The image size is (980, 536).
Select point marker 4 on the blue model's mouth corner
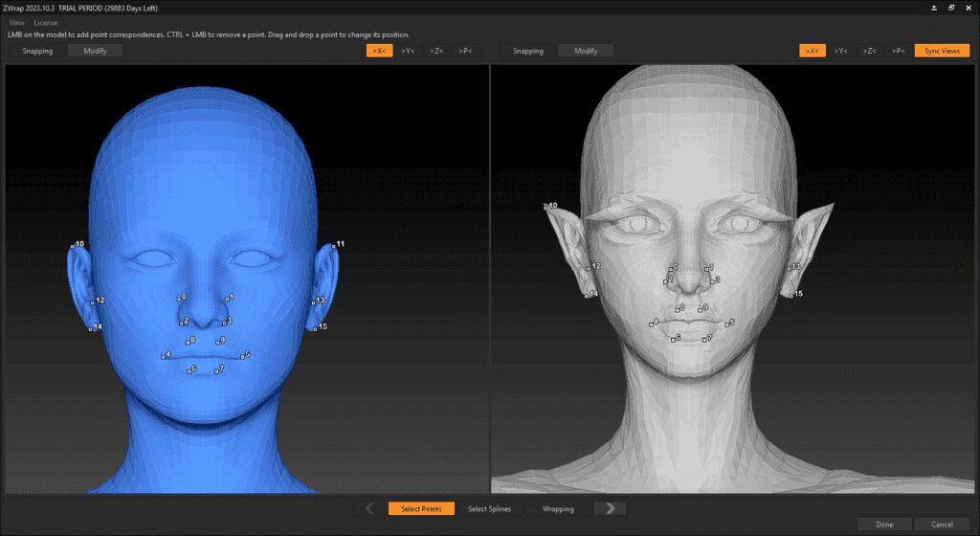pos(163,356)
